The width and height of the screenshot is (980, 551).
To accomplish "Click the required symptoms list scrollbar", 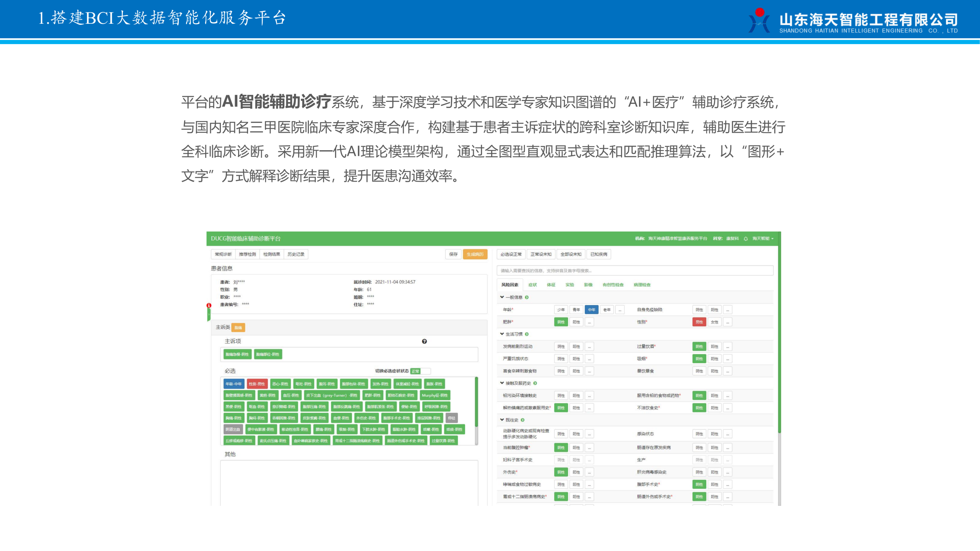I will coord(476,402).
